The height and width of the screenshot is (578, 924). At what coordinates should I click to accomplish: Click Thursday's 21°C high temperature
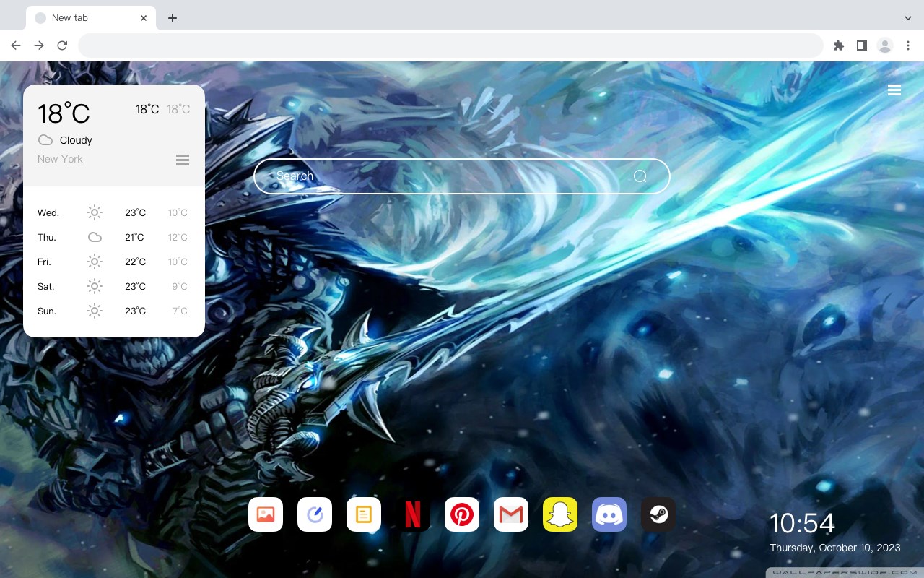point(135,237)
